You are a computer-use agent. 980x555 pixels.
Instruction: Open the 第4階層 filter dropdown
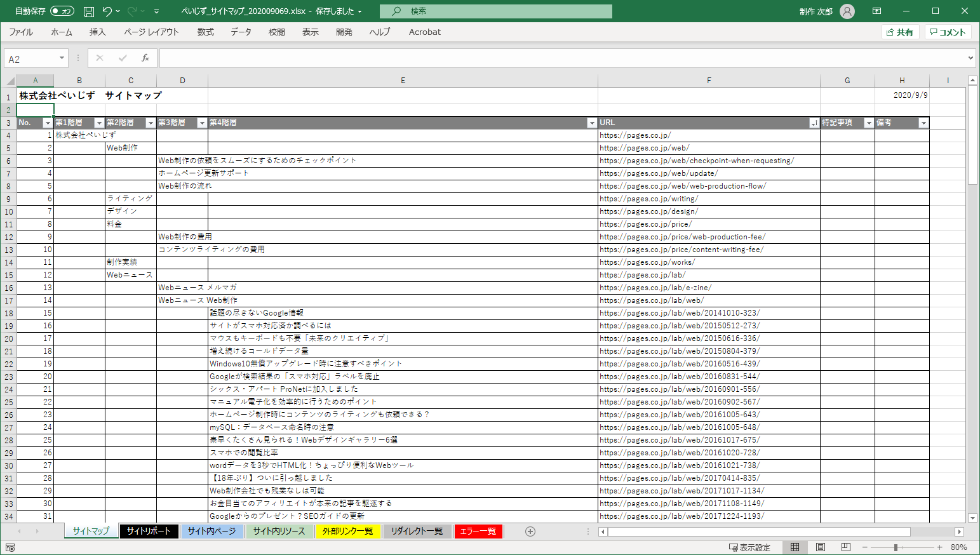tap(591, 123)
